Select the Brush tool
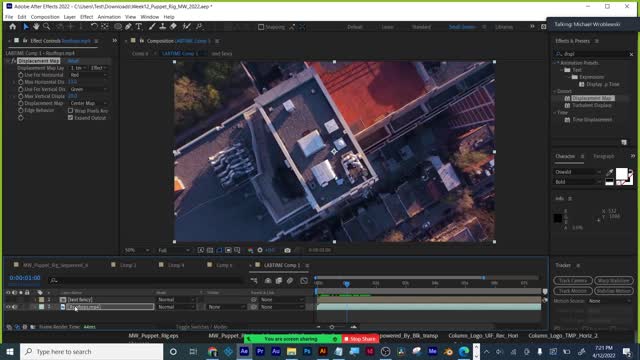The height and width of the screenshot is (360, 640). [x=152, y=27]
